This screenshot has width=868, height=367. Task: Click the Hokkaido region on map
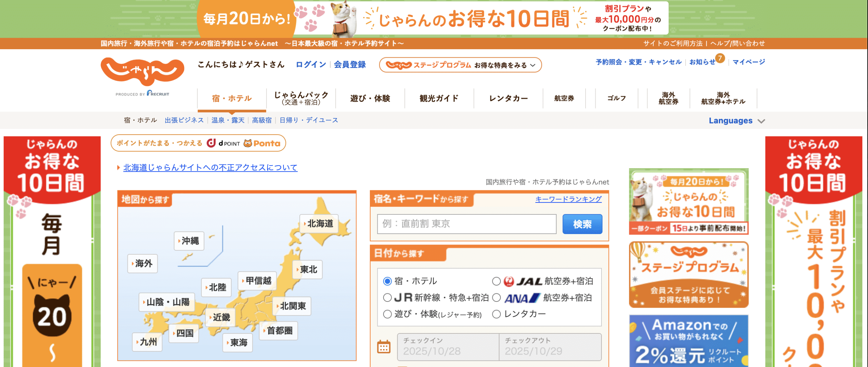pyautogui.click(x=319, y=224)
